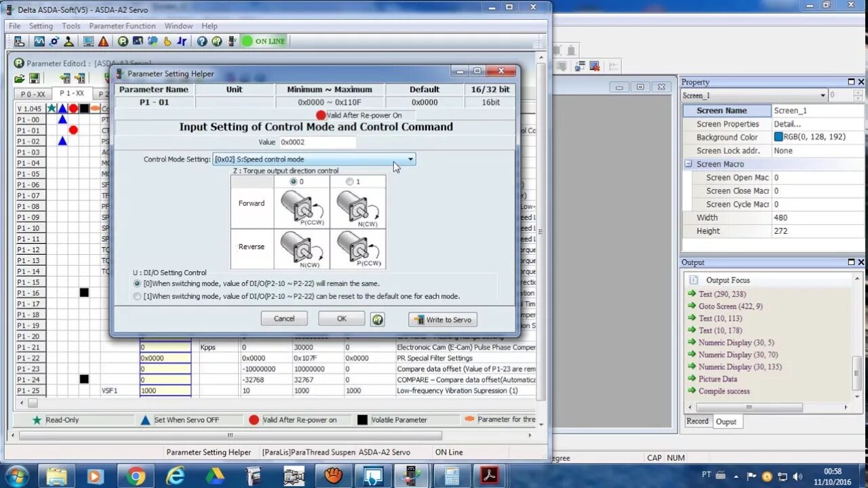Open the File menu
868x488 pixels.
[x=14, y=26]
